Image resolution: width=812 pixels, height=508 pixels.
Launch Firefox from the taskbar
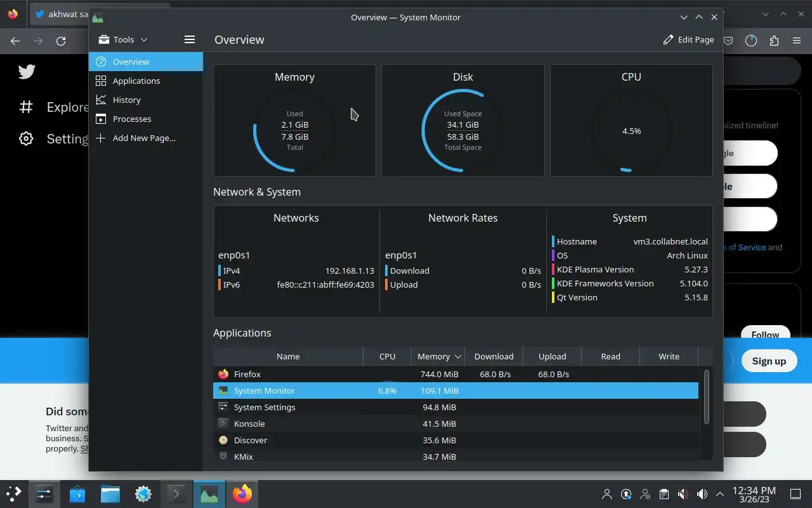[242, 493]
